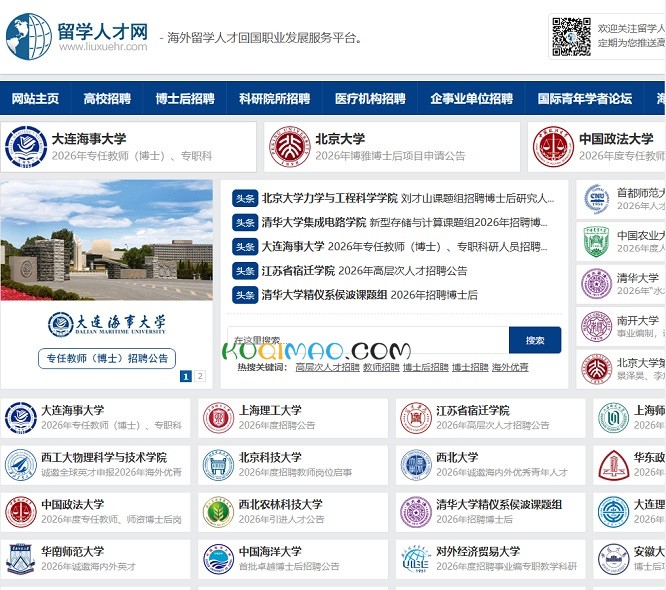Click the WeChat QR code image

pyautogui.click(x=571, y=37)
